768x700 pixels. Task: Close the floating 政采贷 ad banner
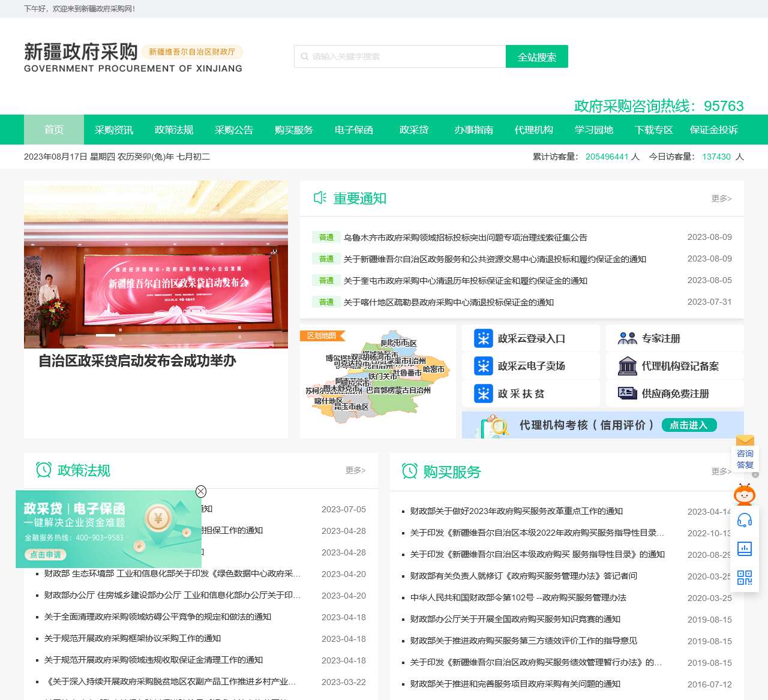click(201, 491)
